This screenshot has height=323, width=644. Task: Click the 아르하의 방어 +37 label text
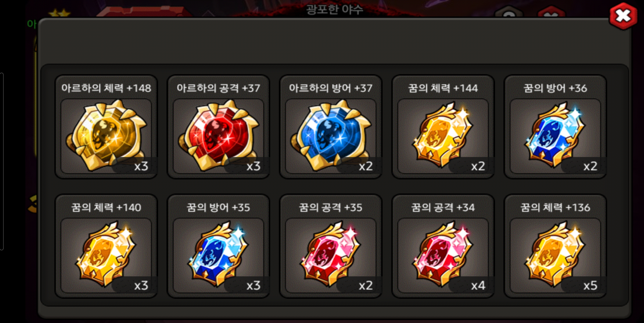click(331, 88)
